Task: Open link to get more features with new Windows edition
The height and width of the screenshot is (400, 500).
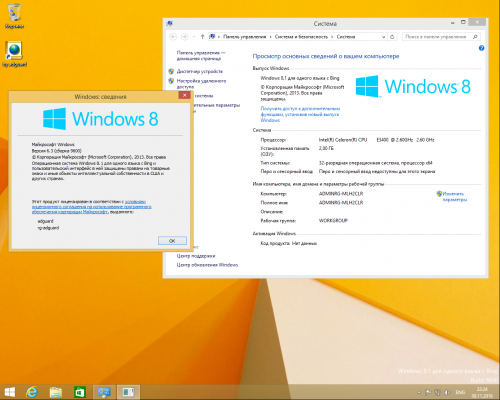Action: click(300, 114)
